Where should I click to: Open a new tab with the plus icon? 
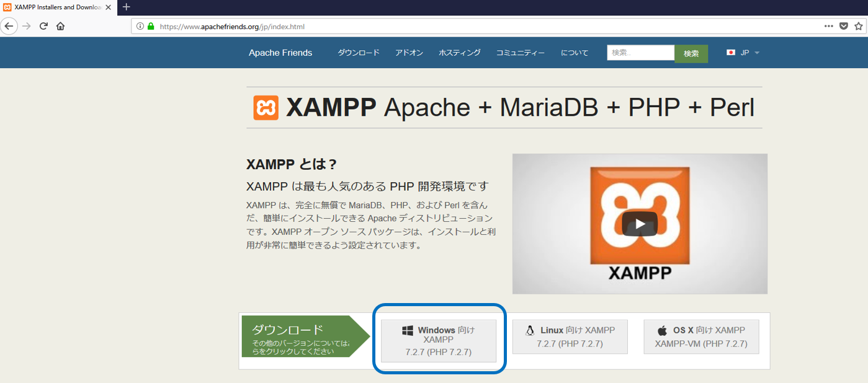[127, 7]
